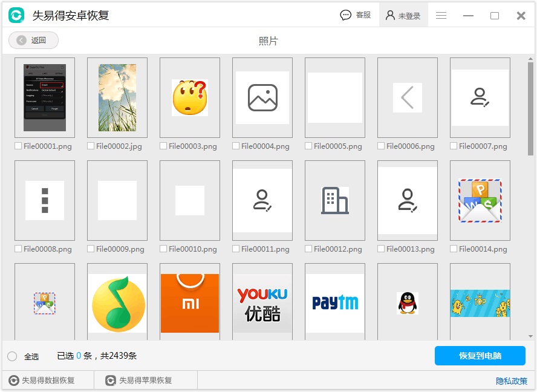Screen dimensions: 537x392
Task: Check the File00003.png checkbox
Action: [x=163, y=146]
